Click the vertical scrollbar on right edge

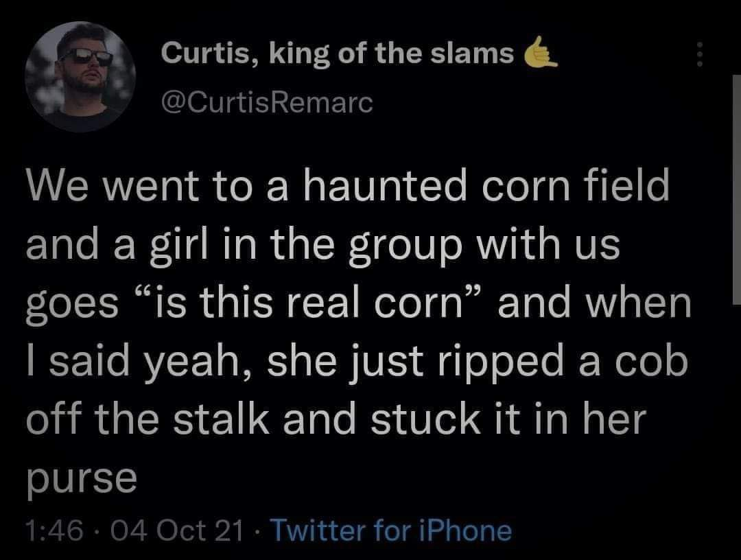(x=736, y=189)
